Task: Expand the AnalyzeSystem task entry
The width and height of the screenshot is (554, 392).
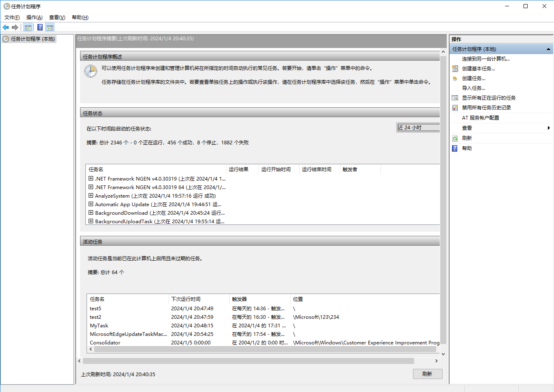Action: click(91, 195)
